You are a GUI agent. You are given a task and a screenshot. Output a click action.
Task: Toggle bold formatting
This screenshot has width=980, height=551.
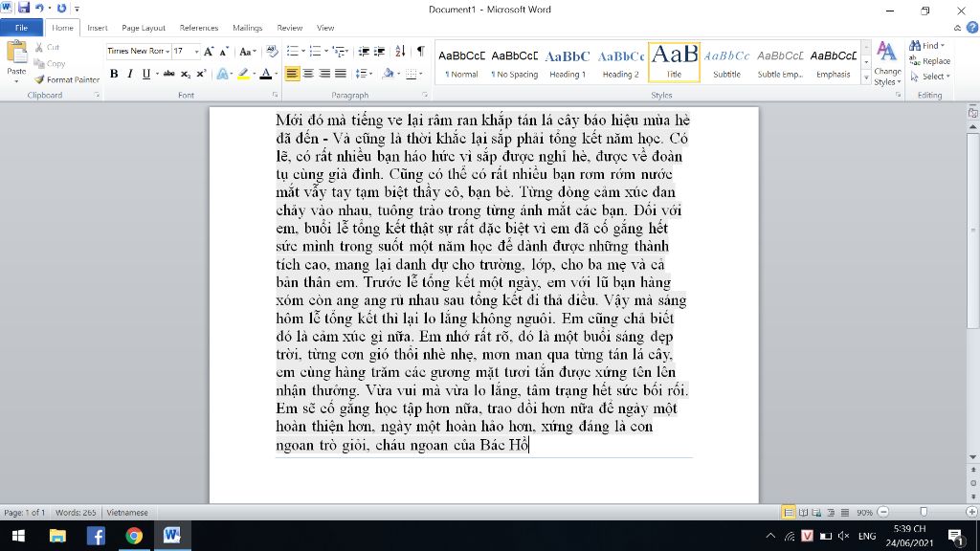click(114, 74)
